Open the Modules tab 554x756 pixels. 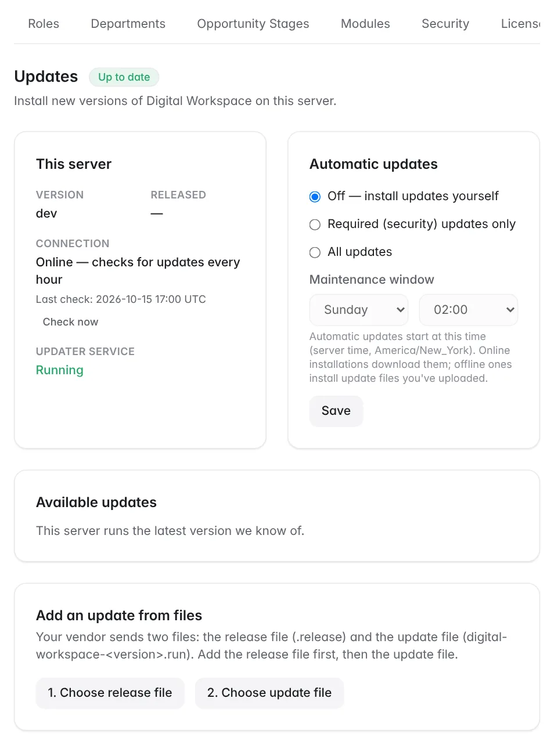365,24
